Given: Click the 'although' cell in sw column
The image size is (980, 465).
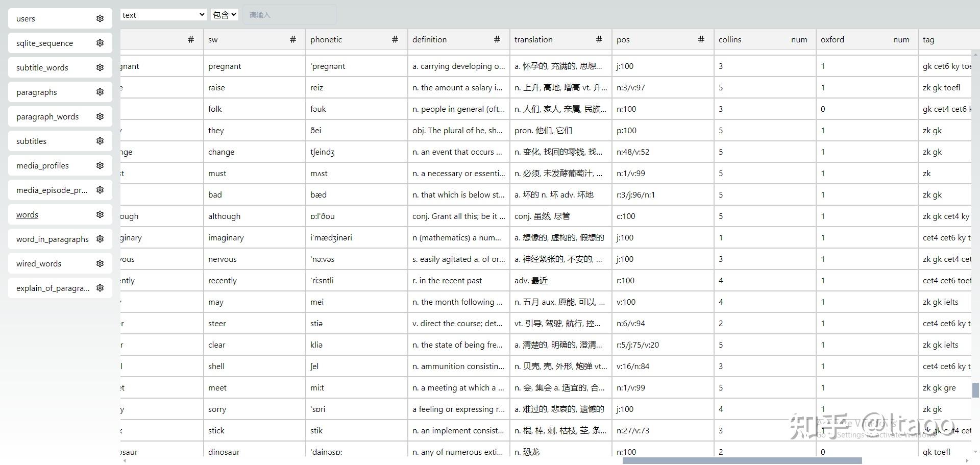Looking at the screenshot, I should pos(254,216).
